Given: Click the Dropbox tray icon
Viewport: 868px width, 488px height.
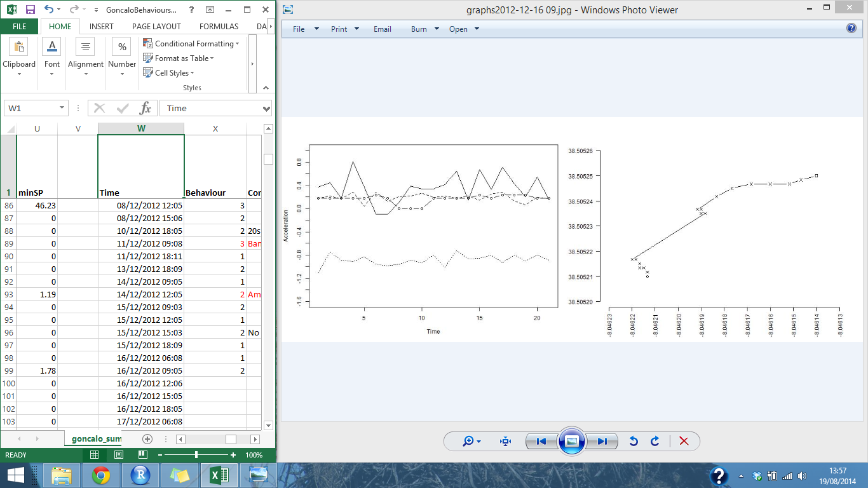Looking at the screenshot, I should click(x=757, y=476).
